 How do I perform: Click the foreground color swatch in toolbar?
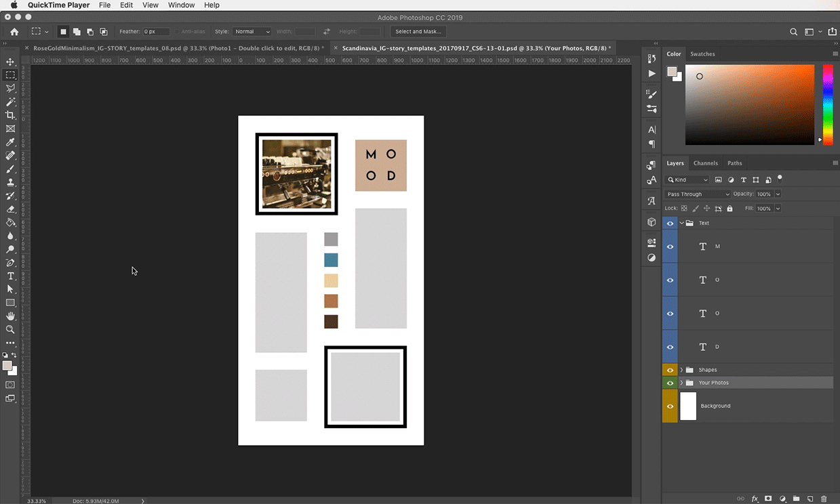point(7,366)
